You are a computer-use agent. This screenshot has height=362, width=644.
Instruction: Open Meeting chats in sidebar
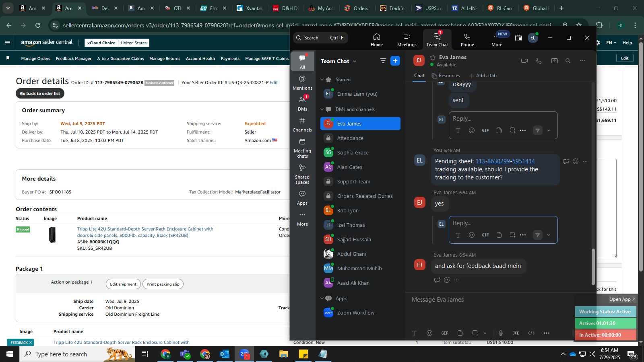pyautogui.click(x=302, y=148)
